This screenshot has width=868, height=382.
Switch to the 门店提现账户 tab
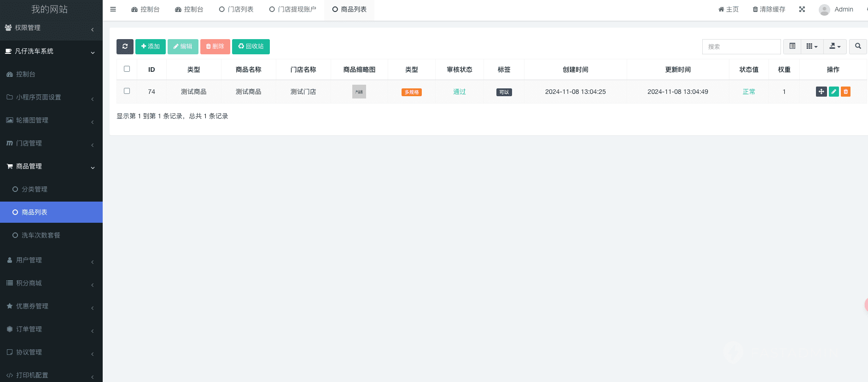click(293, 9)
